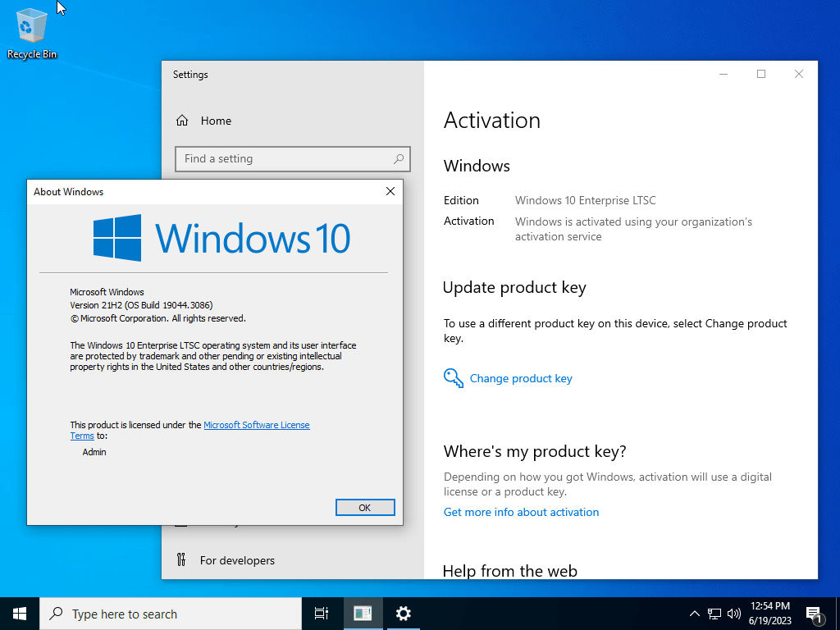This screenshot has width=840, height=630.
Task: Open Change product key link
Action: tap(521, 378)
